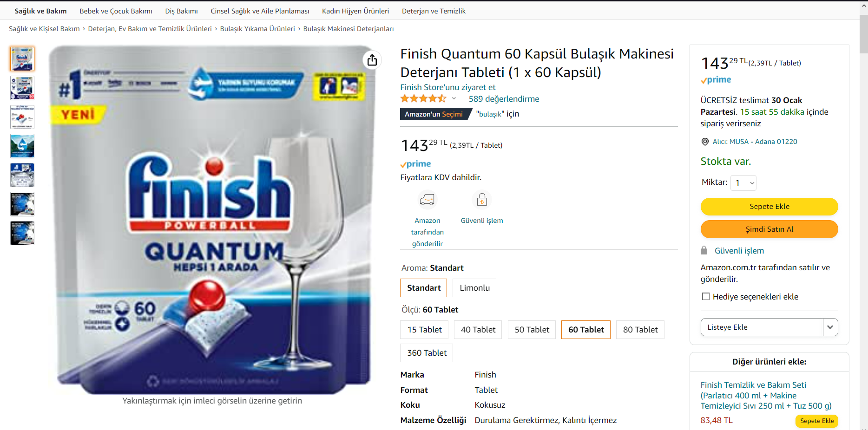Click the prime badge in buy box
Screen dimensions: 868x430
tap(716, 80)
